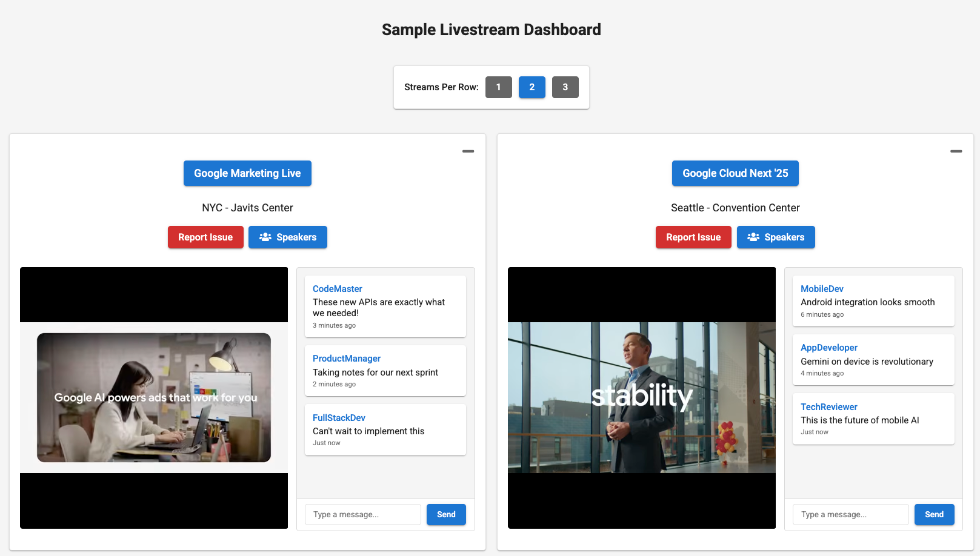Minimize the Google Marketing Live stream card
Image resolution: width=980 pixels, height=556 pixels.
tap(468, 151)
